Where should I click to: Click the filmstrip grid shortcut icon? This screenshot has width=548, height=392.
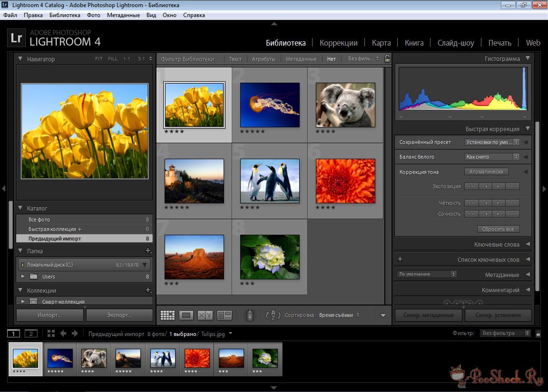click(x=51, y=334)
